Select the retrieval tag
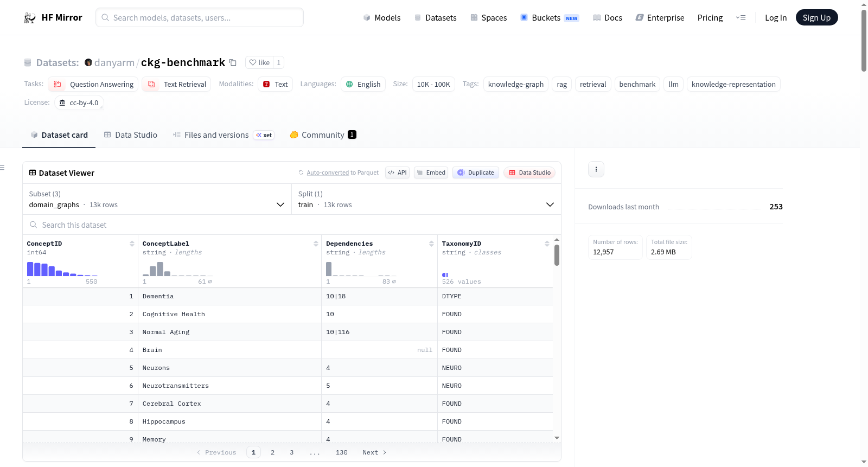This screenshot has width=868, height=467. [x=593, y=84]
